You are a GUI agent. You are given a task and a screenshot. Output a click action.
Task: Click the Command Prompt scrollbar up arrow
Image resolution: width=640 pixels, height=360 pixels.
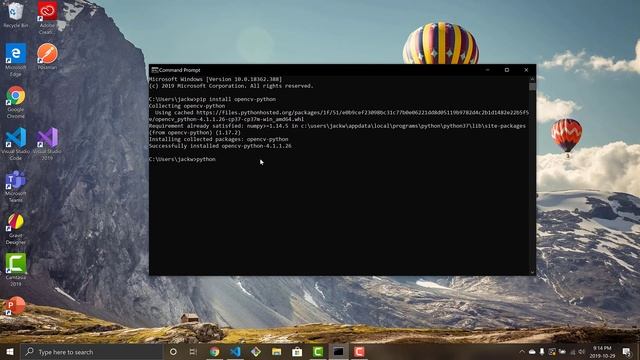pos(532,79)
